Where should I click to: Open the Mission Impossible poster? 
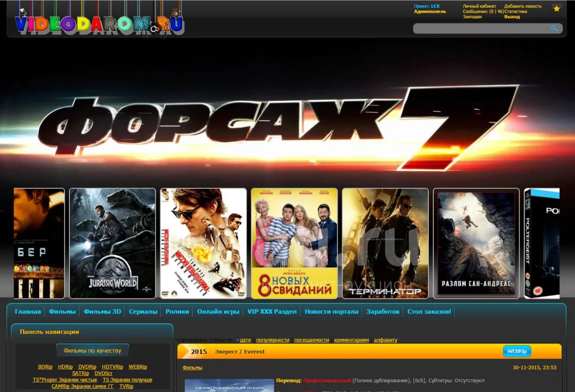(203, 243)
